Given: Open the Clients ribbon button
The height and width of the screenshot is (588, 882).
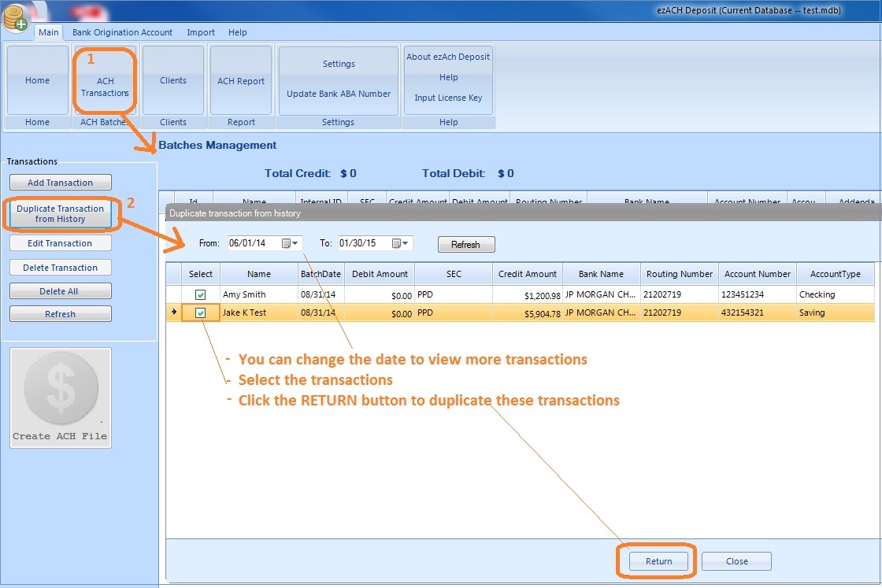Looking at the screenshot, I should coord(172,79).
